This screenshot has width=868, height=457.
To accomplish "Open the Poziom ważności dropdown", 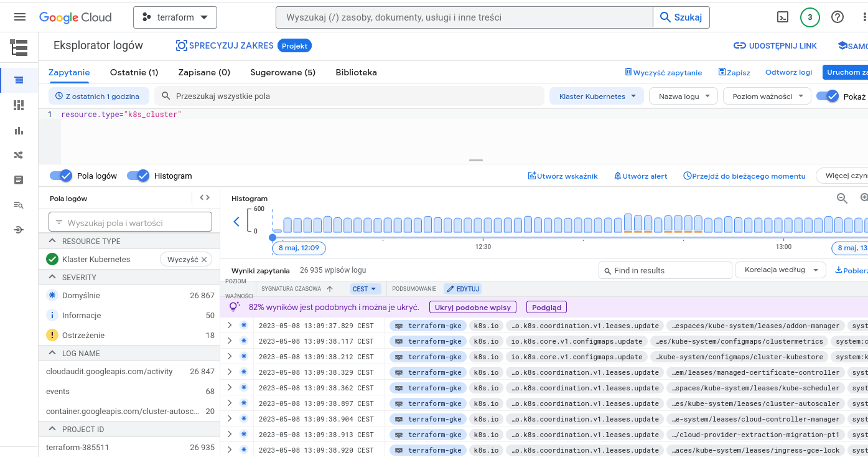I will (767, 96).
